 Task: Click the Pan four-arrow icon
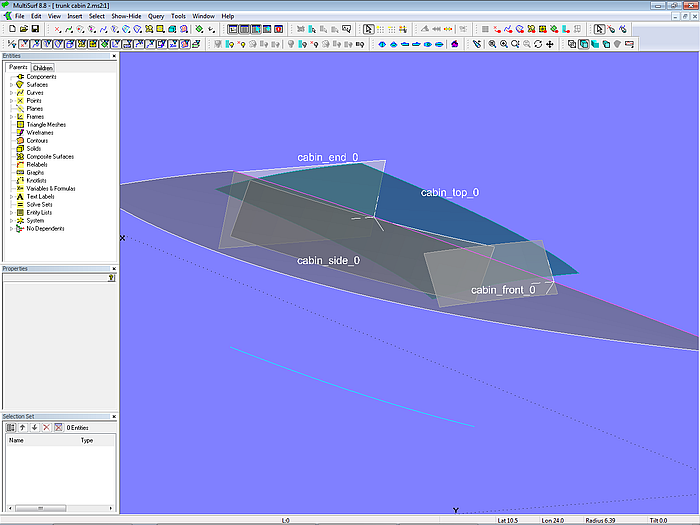550,44
